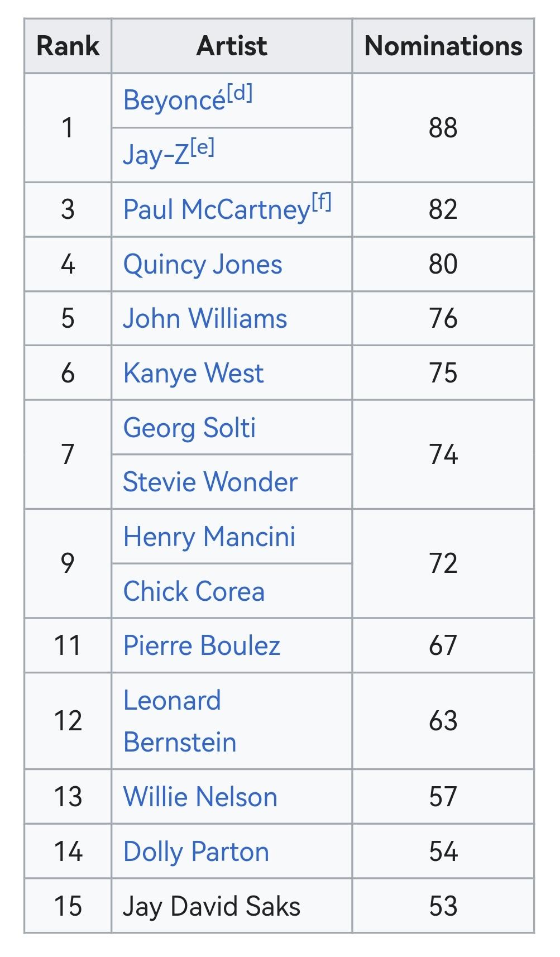Screen dimensions: 560x957
Task: Open the Dolly Parton link
Action: click(196, 852)
